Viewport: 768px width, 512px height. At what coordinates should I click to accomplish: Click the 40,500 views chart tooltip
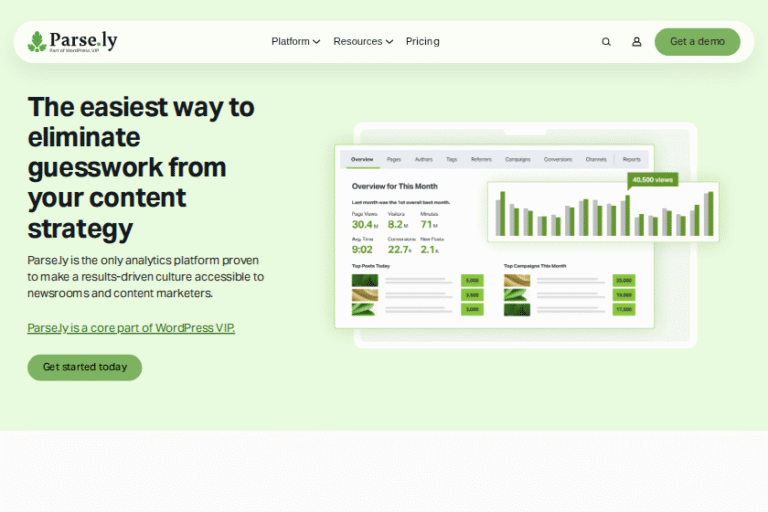(x=652, y=180)
